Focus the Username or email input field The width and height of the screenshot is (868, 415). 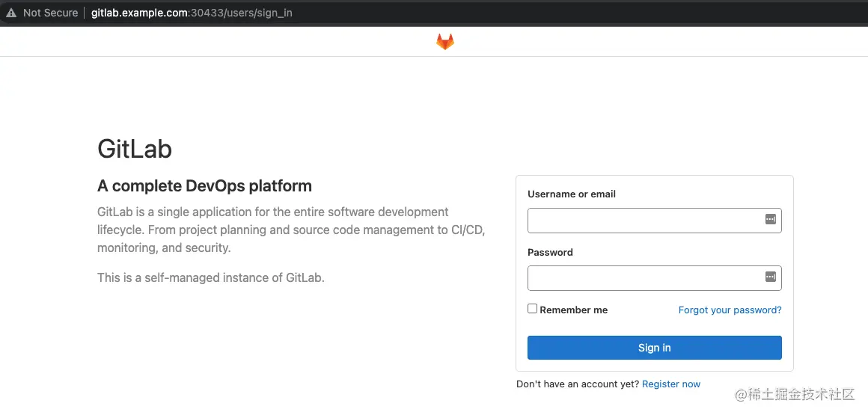(x=654, y=221)
